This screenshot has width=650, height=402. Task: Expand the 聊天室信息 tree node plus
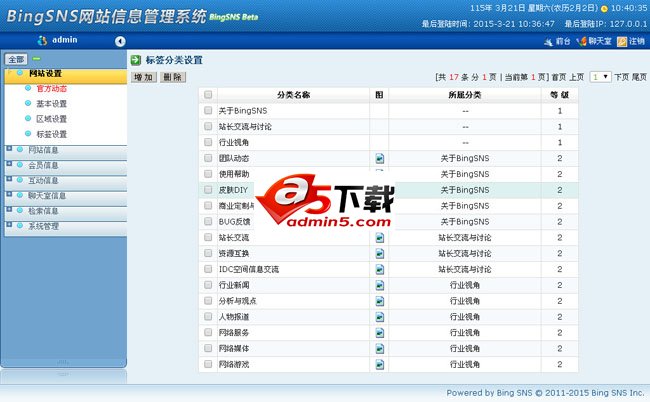(9, 194)
